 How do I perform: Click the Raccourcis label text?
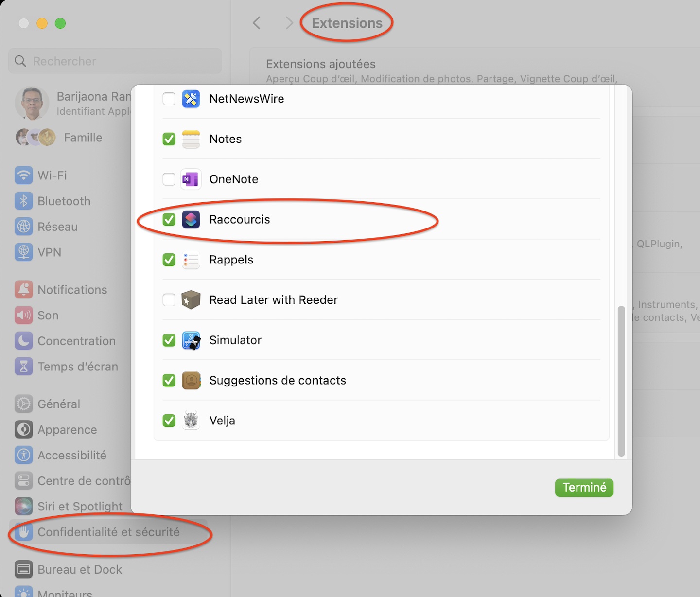[240, 220]
